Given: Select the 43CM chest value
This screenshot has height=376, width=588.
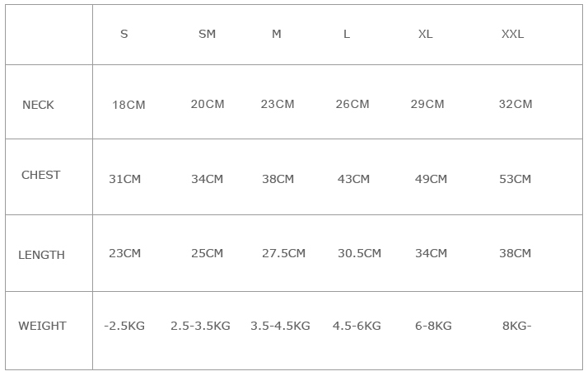Looking at the screenshot, I should click(353, 179).
